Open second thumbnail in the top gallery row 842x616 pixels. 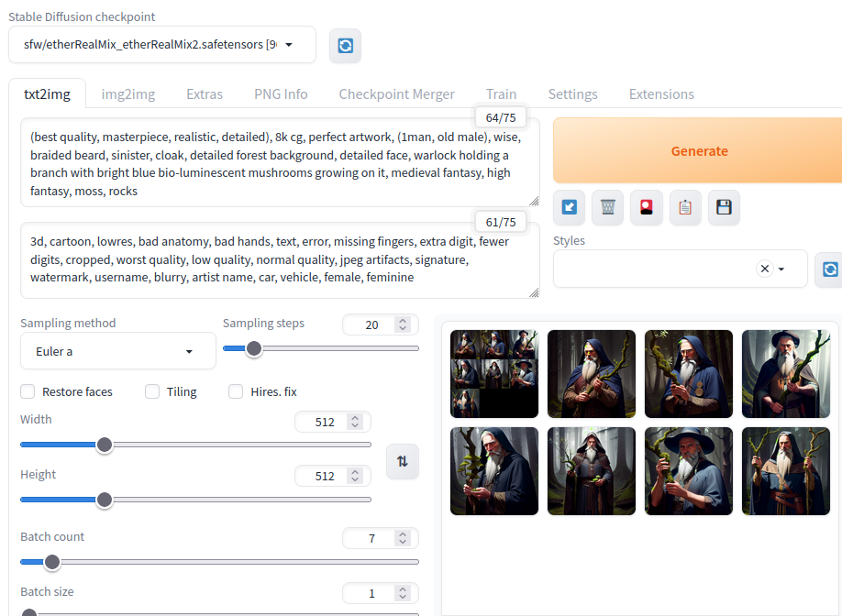click(592, 374)
